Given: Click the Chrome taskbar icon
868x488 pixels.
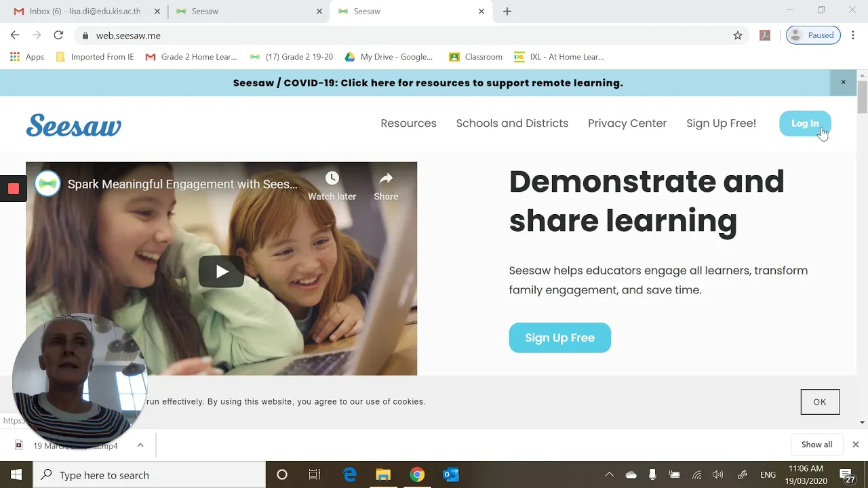Looking at the screenshot, I should coord(417,475).
